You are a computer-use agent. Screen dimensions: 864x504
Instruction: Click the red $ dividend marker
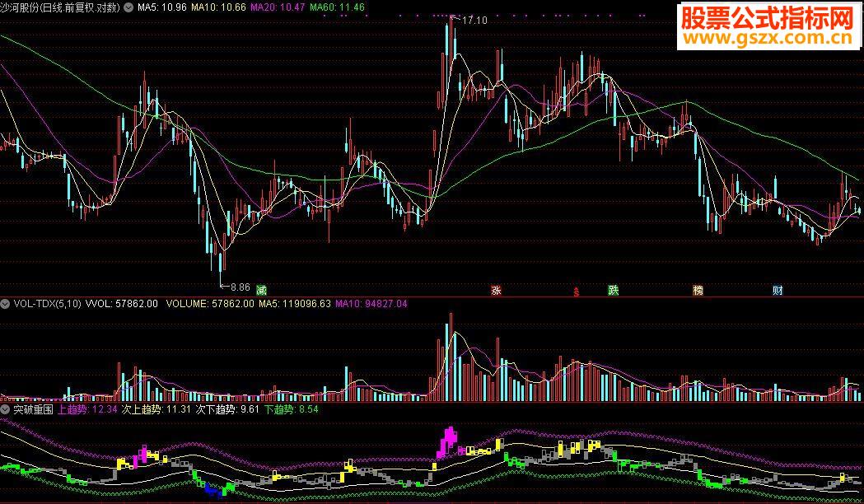coord(577,292)
